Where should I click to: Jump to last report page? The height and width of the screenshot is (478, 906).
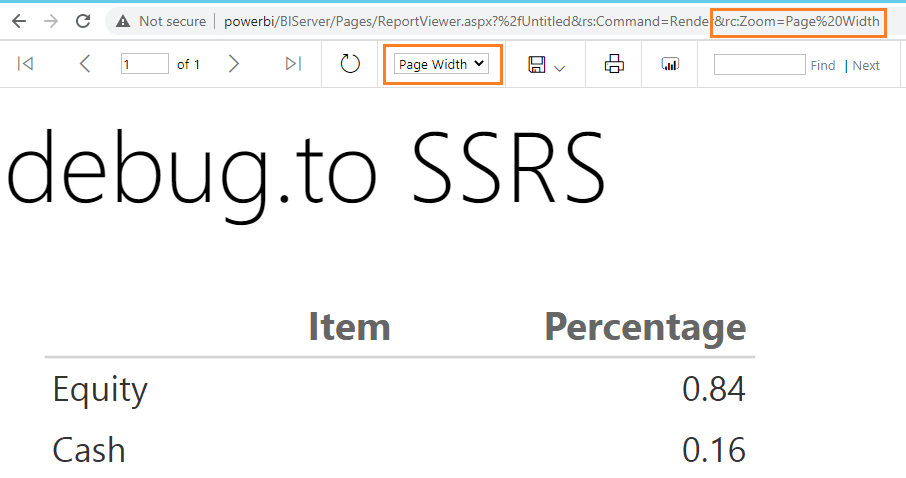click(x=294, y=64)
